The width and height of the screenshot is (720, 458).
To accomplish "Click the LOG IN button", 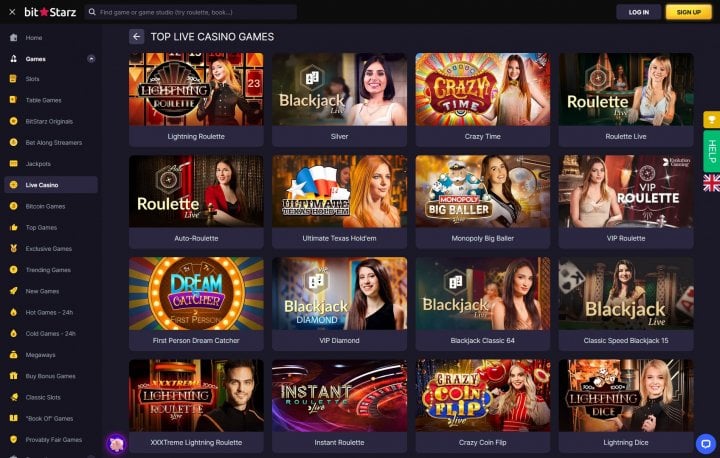I will (x=639, y=12).
